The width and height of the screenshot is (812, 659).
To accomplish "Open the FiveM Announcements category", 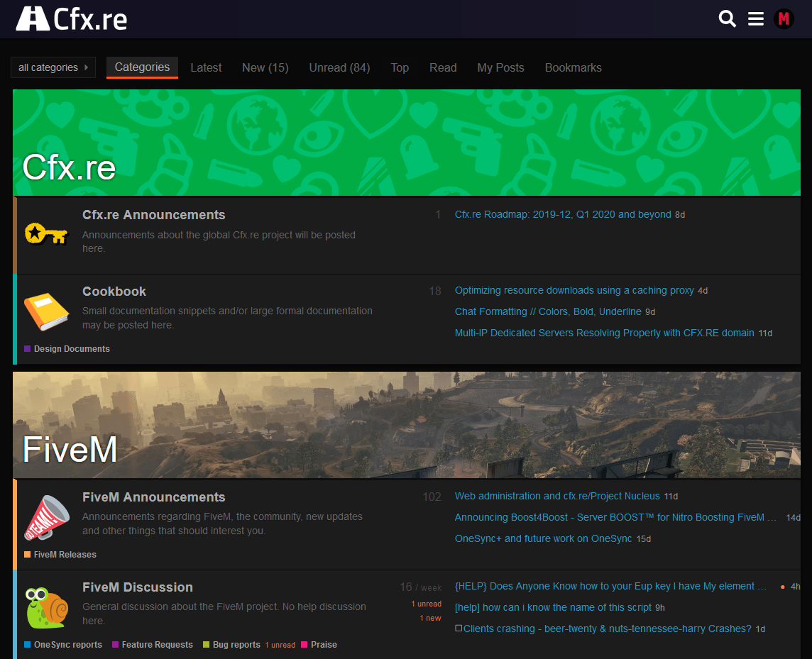I will pos(154,497).
